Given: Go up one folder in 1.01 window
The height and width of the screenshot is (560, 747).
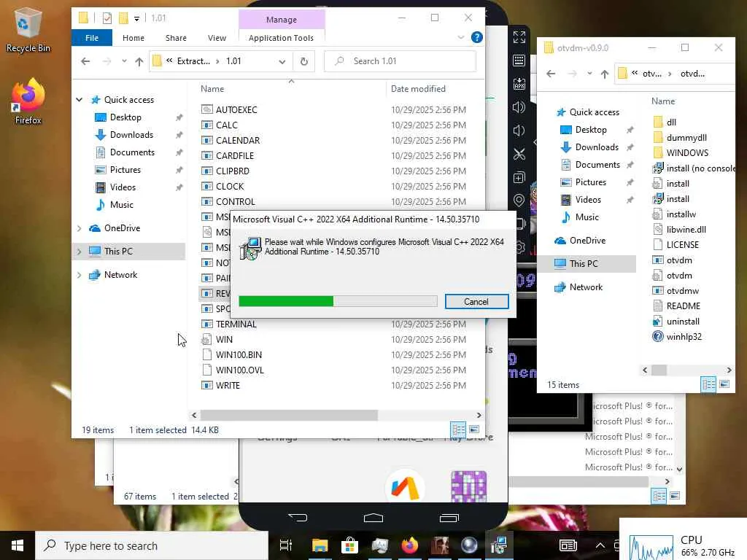Looking at the screenshot, I should (x=139, y=61).
